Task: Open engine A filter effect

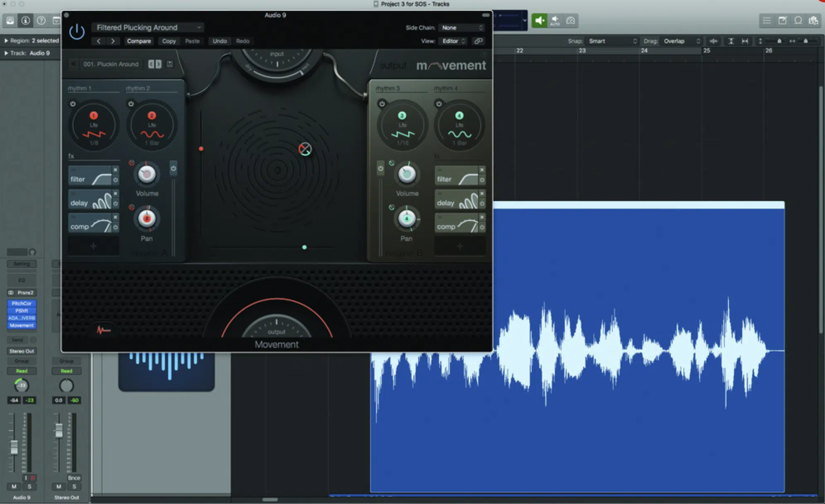Action: (90, 176)
